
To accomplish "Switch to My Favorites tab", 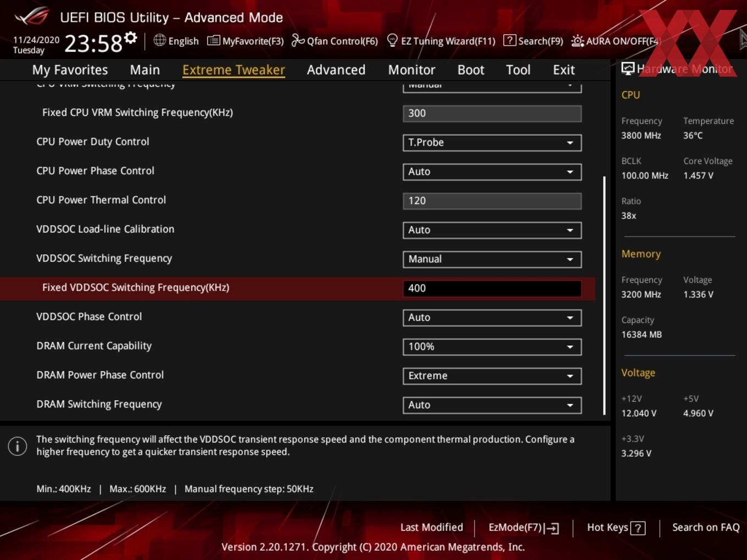I will coord(70,70).
